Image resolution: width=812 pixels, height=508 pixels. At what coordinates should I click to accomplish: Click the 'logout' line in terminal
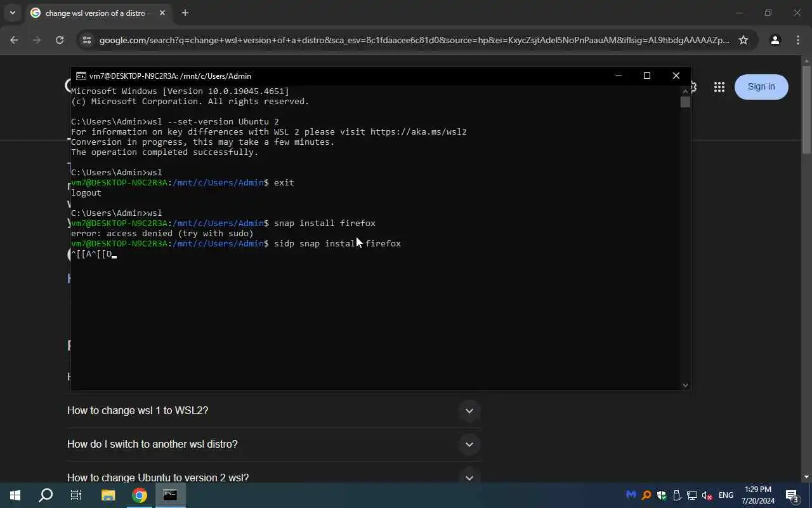[86, 193]
